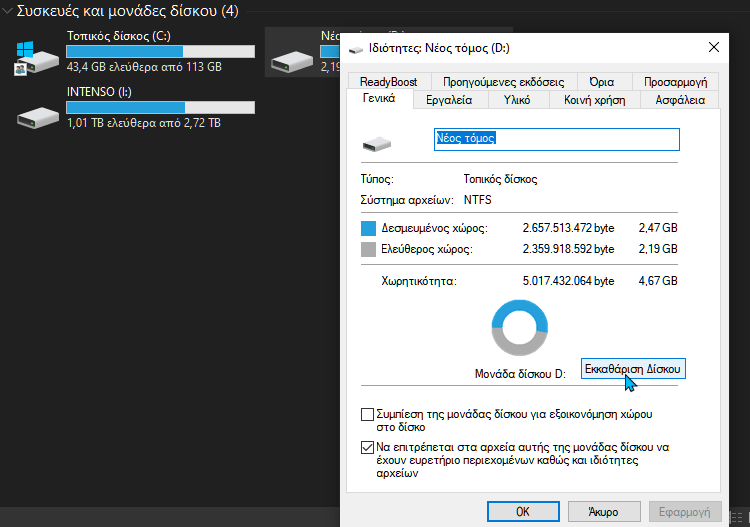Click the '2.657.513.472 byte' used value
This screenshot has width=750, height=527.
[568, 228]
